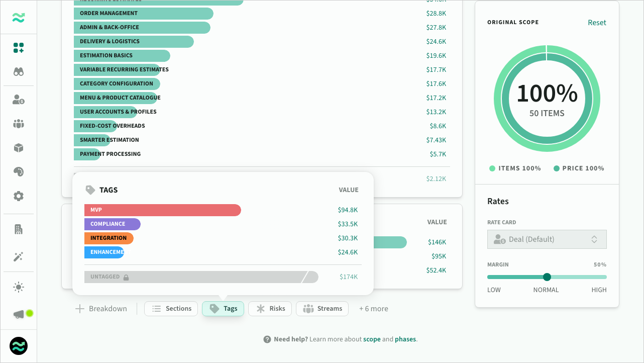Select the Sections breakdown tab
The width and height of the screenshot is (644, 363).
coord(171,309)
